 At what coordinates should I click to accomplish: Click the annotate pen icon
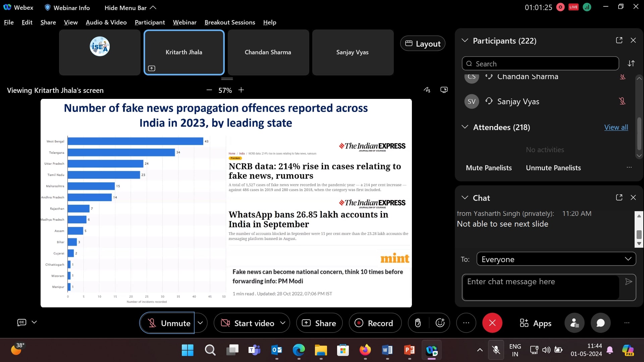click(427, 90)
